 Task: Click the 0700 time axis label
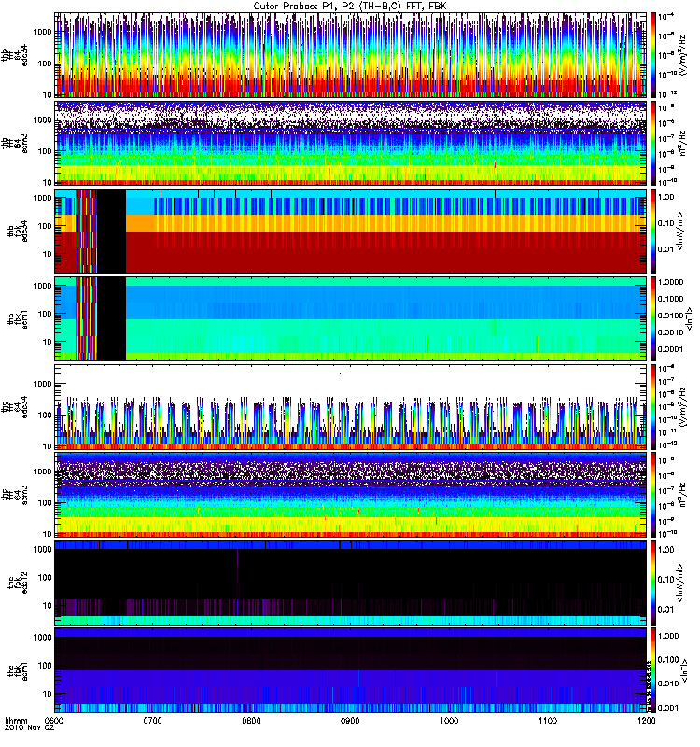pyautogui.click(x=153, y=720)
